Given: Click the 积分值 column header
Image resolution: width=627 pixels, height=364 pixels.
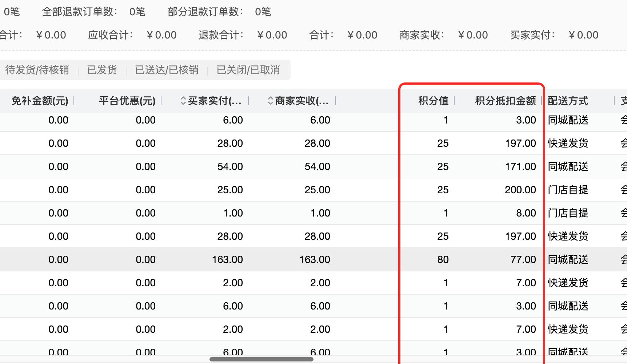Looking at the screenshot, I should (433, 101).
